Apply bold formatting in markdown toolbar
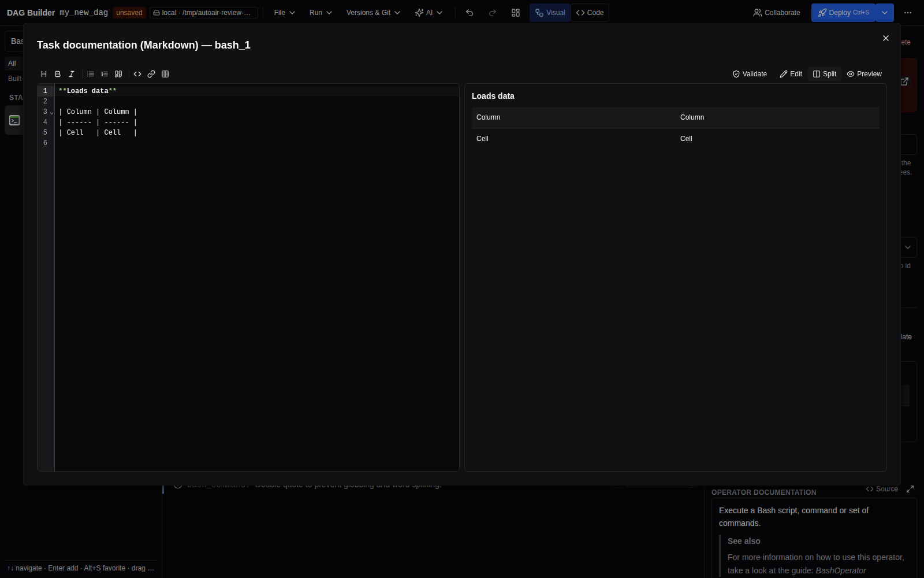 58,74
